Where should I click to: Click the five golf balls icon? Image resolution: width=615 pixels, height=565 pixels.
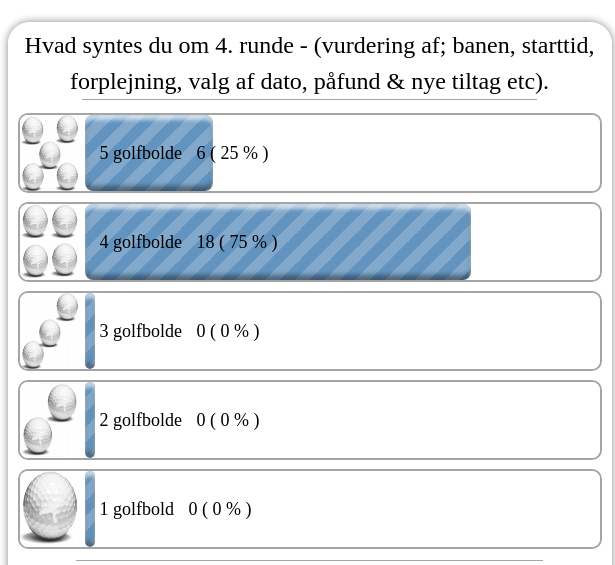pos(50,153)
